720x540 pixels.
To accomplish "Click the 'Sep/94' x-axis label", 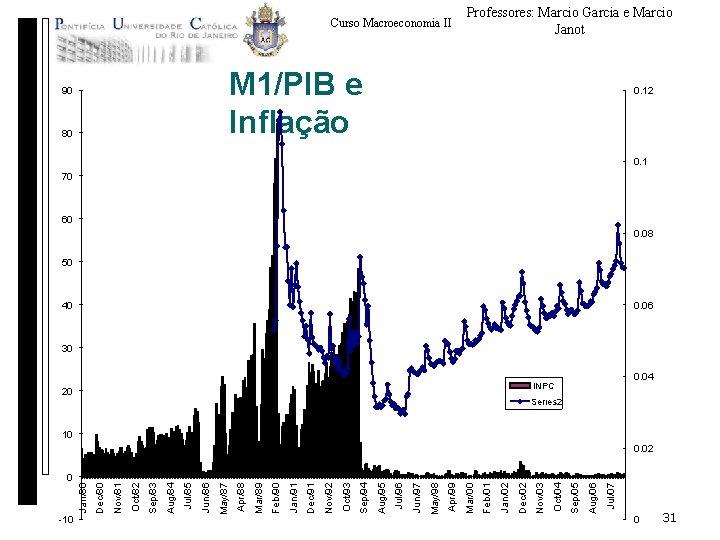I will (x=364, y=497).
